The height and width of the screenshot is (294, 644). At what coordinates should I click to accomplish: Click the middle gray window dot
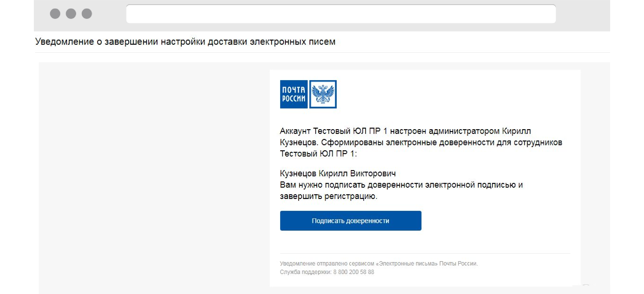click(x=71, y=14)
